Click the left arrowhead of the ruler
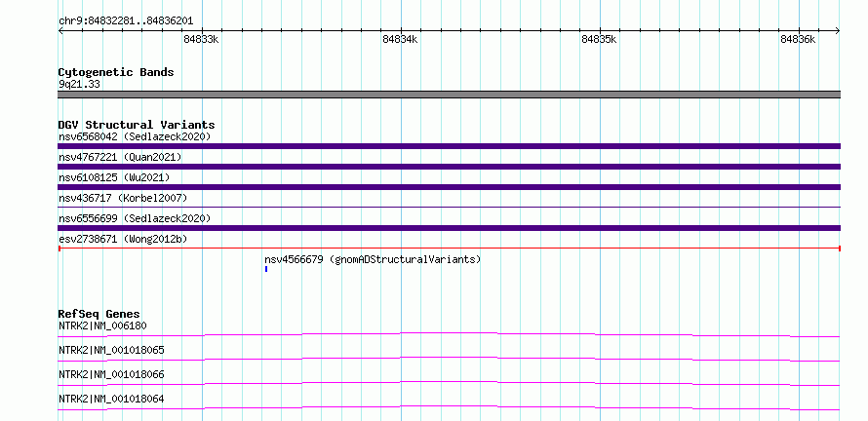 pos(60,30)
